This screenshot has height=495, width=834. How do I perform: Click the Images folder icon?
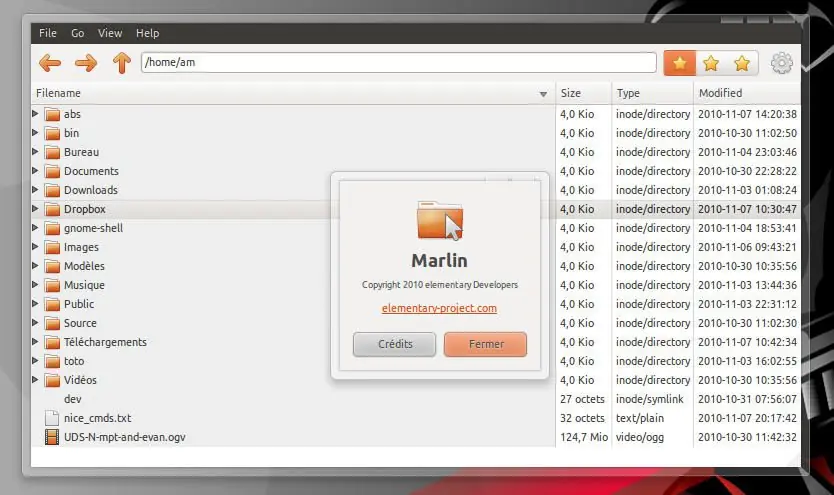click(x=52, y=247)
